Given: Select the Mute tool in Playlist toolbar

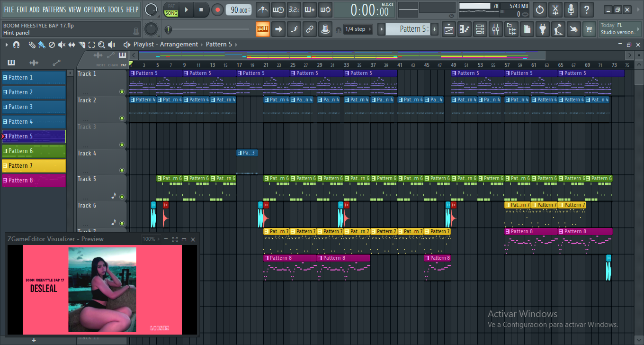Looking at the screenshot, I should coord(62,45).
